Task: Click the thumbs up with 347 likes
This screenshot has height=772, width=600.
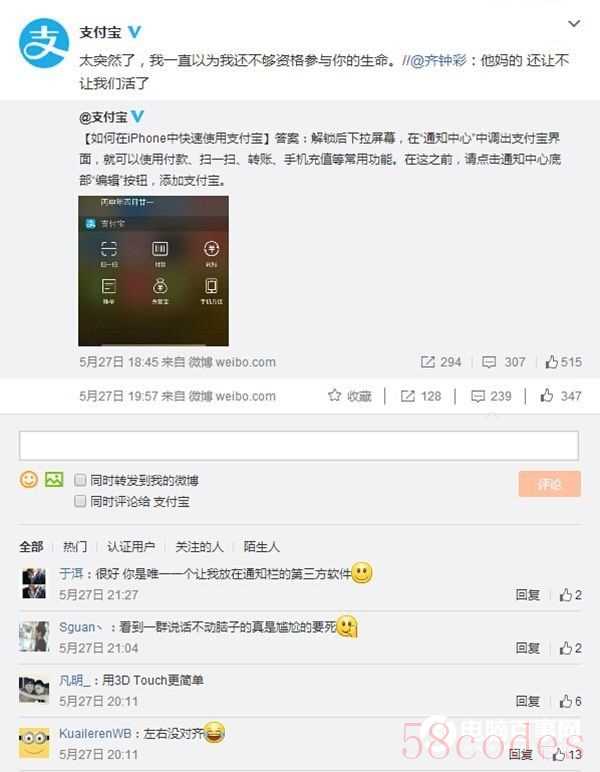Action: 547,395
